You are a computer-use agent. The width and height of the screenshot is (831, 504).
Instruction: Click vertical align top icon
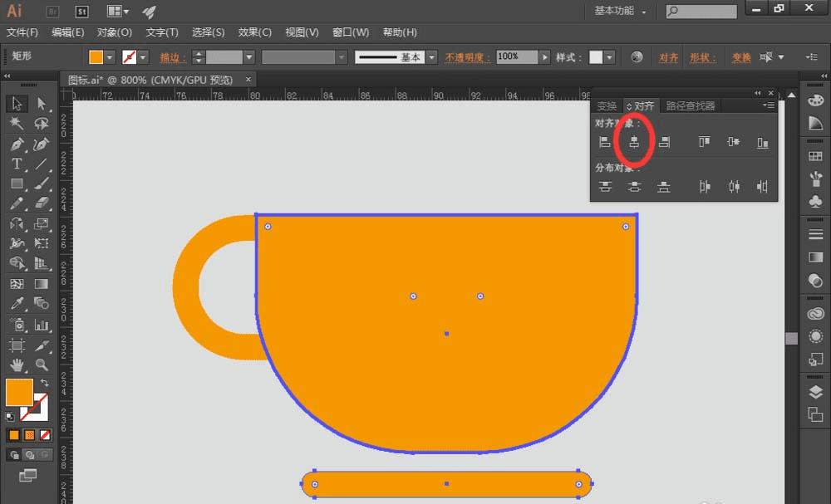pos(705,142)
